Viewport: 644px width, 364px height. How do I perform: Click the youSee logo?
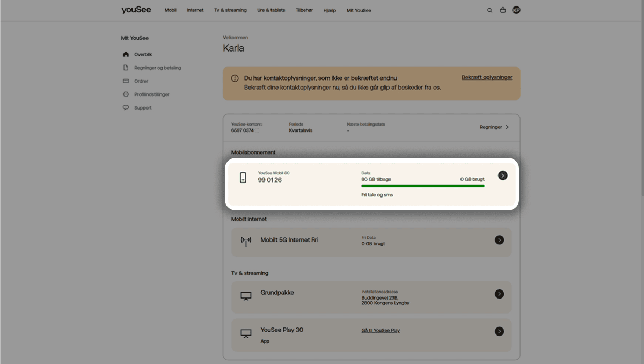point(136,10)
